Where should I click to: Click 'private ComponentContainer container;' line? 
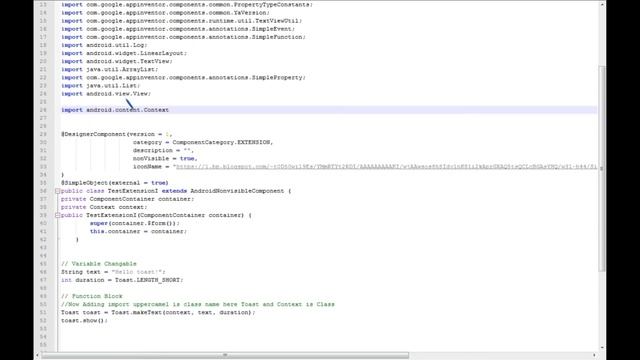(127, 199)
